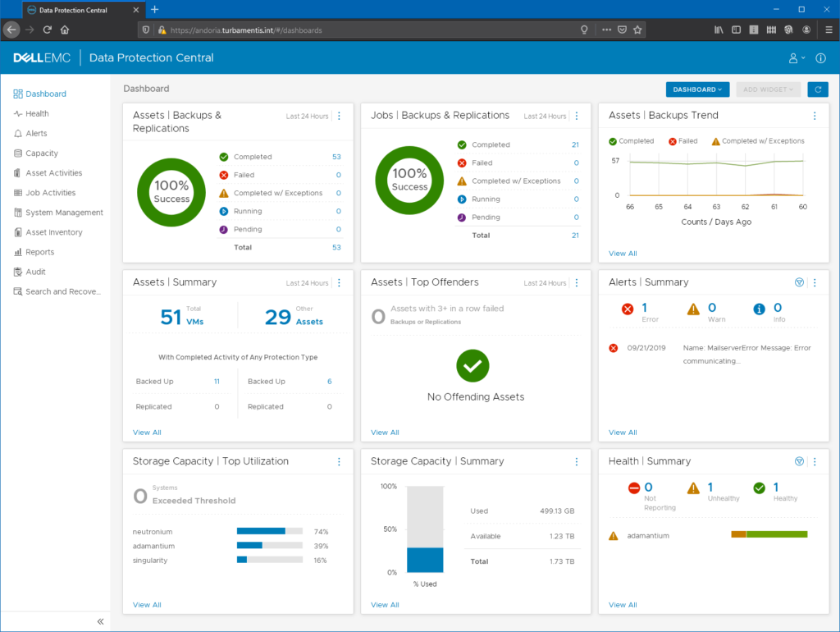Click the browser bookmark star icon

pyautogui.click(x=637, y=30)
